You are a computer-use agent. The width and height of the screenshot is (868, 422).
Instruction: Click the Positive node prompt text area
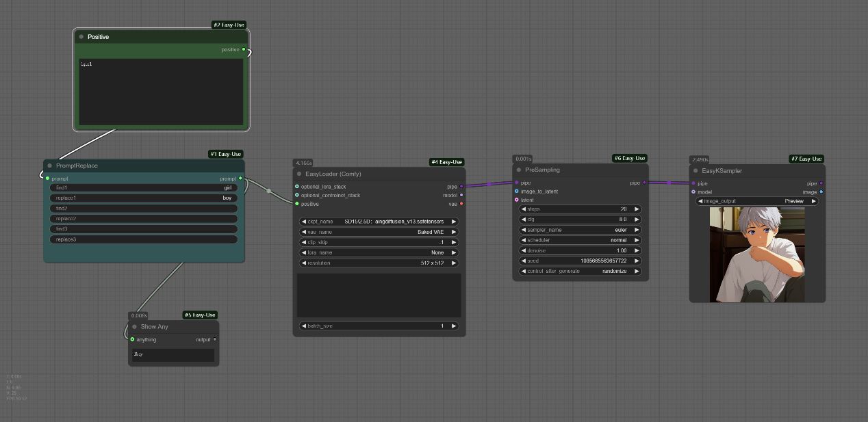click(x=161, y=92)
